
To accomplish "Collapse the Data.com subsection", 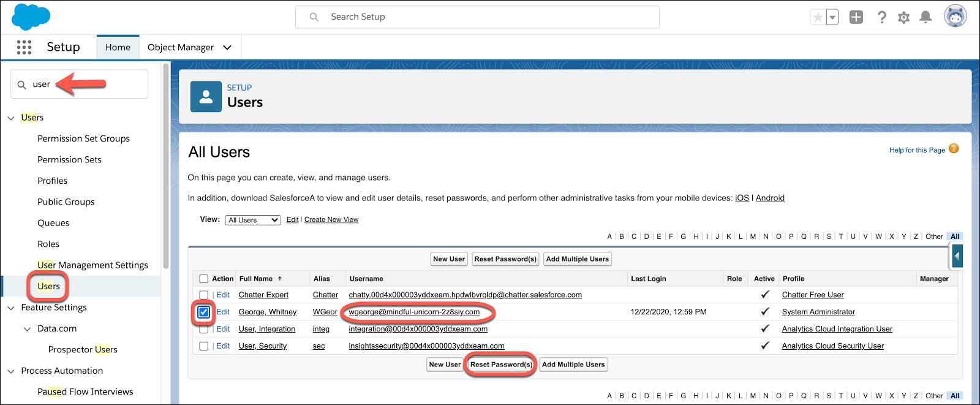I will click(27, 329).
